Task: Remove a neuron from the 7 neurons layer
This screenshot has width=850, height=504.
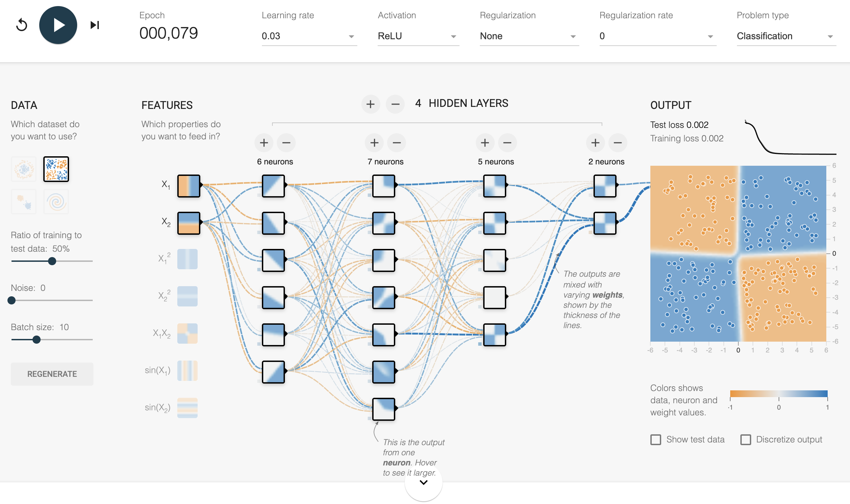Action: 397,143
